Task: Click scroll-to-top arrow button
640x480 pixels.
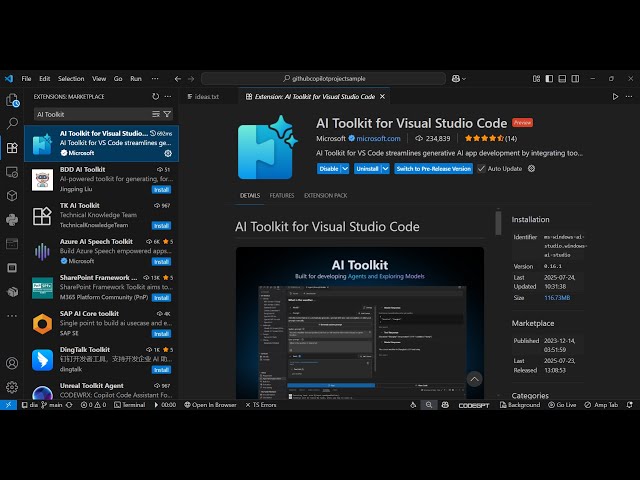Action: coord(474,379)
